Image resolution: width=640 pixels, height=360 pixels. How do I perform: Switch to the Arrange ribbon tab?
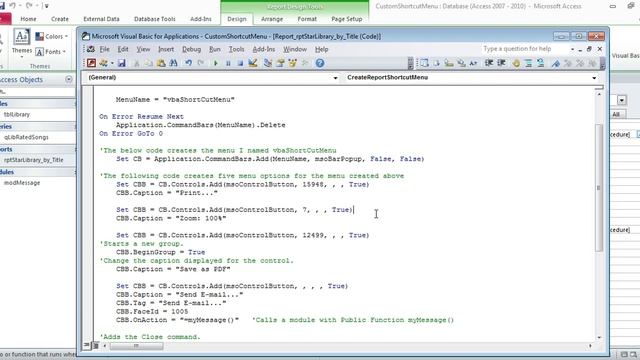tap(272, 19)
